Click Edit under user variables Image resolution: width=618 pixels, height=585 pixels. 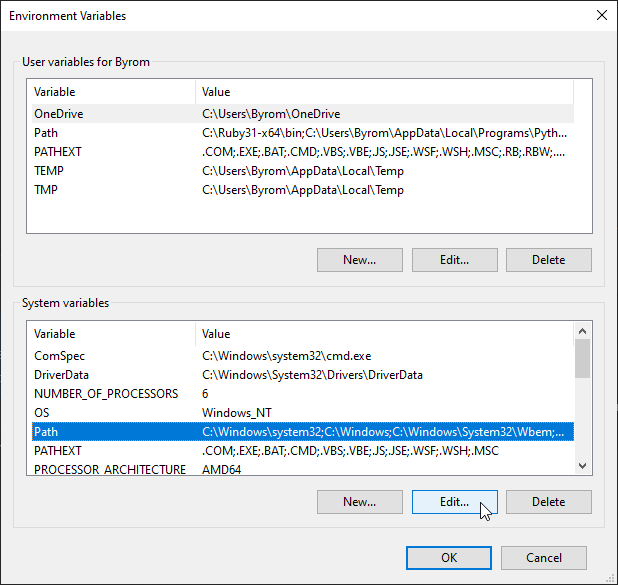[455, 260]
